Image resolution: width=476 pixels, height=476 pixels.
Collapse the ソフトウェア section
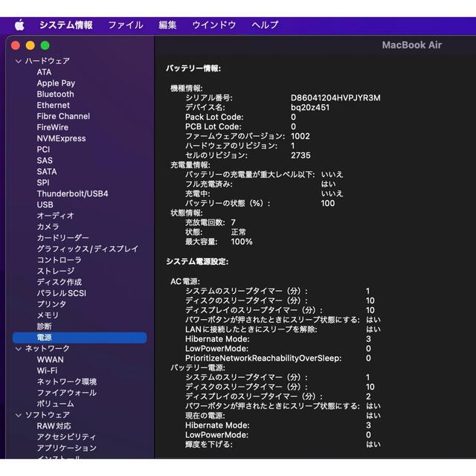click(x=19, y=415)
